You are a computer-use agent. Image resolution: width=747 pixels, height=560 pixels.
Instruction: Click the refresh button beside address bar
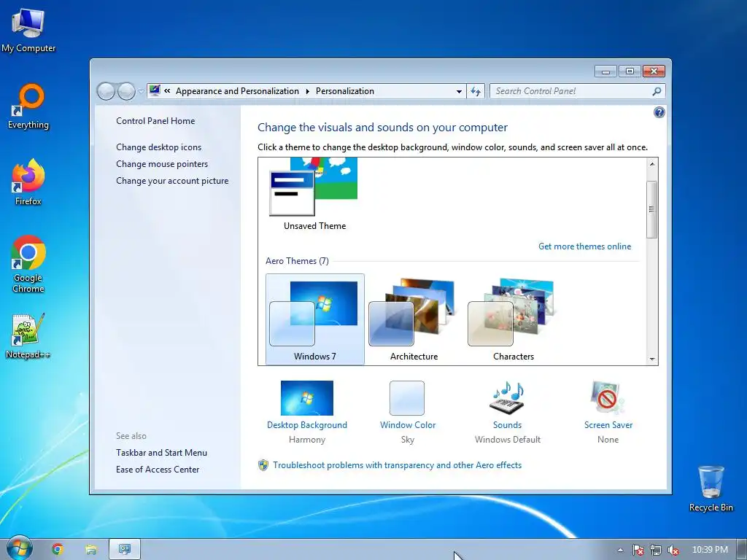pyautogui.click(x=476, y=91)
